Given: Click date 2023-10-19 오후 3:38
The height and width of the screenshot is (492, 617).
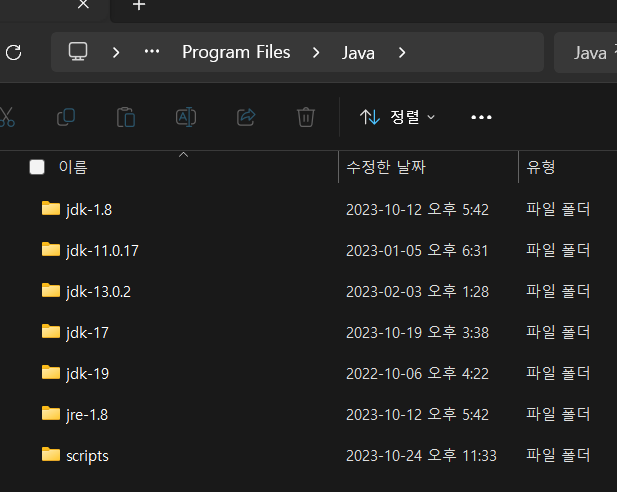Looking at the screenshot, I should 417,333.
